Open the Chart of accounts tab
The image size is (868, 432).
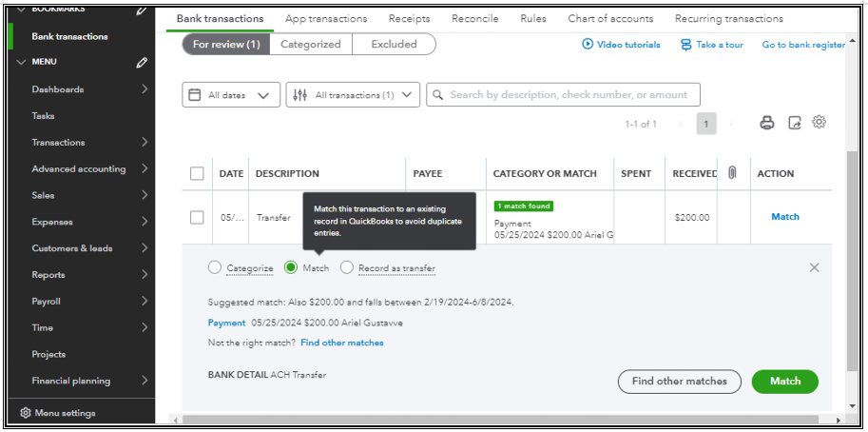(610, 19)
